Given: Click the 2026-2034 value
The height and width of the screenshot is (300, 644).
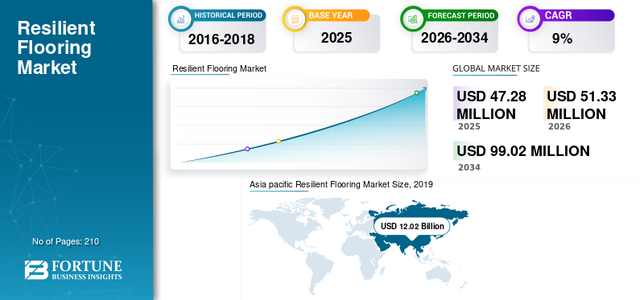Looking at the screenshot, I should [x=454, y=38].
